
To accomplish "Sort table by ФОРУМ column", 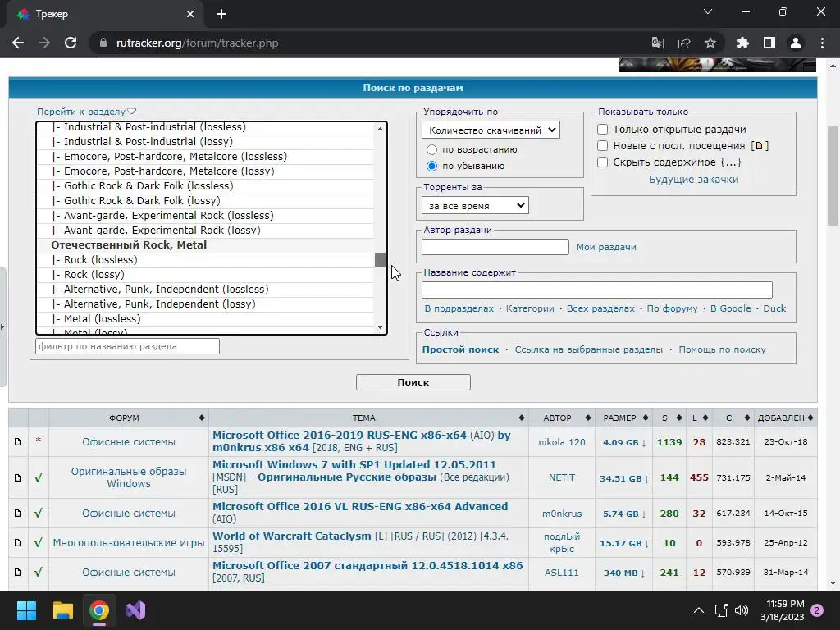I will [124, 418].
